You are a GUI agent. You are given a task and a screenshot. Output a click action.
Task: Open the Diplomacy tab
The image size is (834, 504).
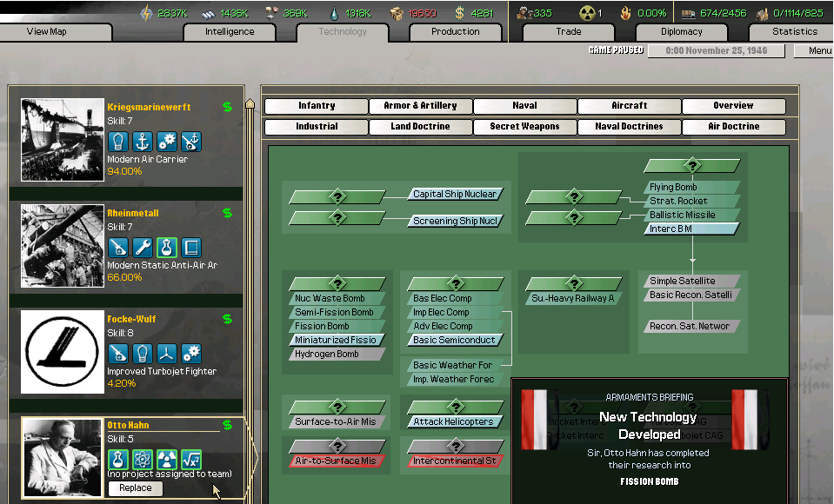(681, 32)
